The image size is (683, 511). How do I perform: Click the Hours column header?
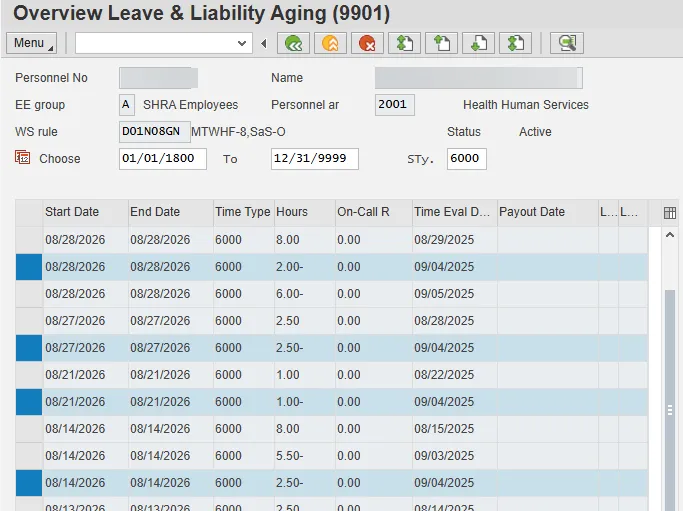point(292,212)
